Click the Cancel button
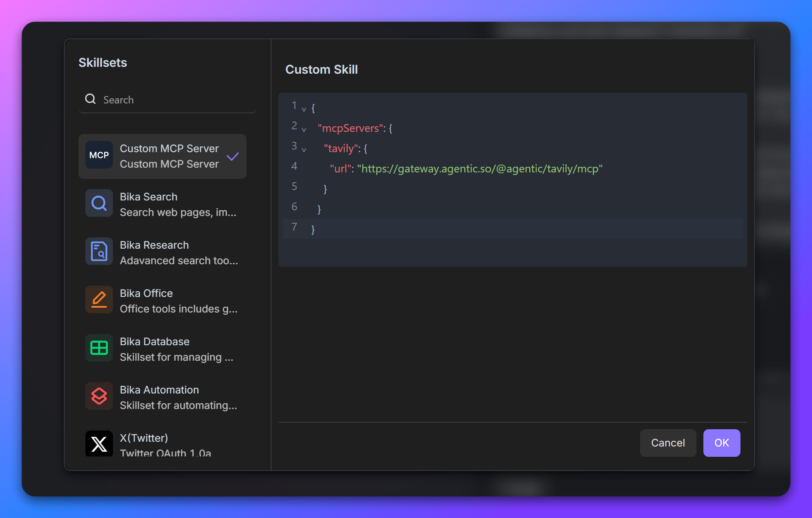 point(668,443)
